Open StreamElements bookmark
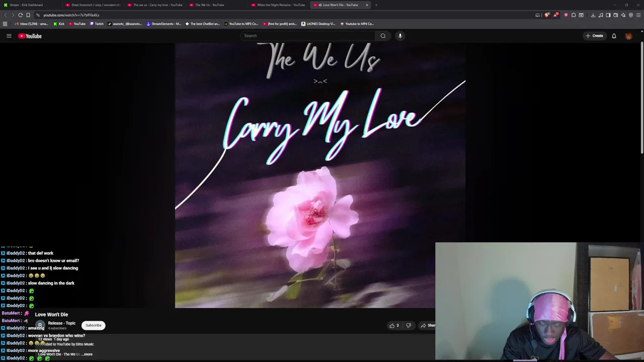The image size is (644, 362). (164, 24)
